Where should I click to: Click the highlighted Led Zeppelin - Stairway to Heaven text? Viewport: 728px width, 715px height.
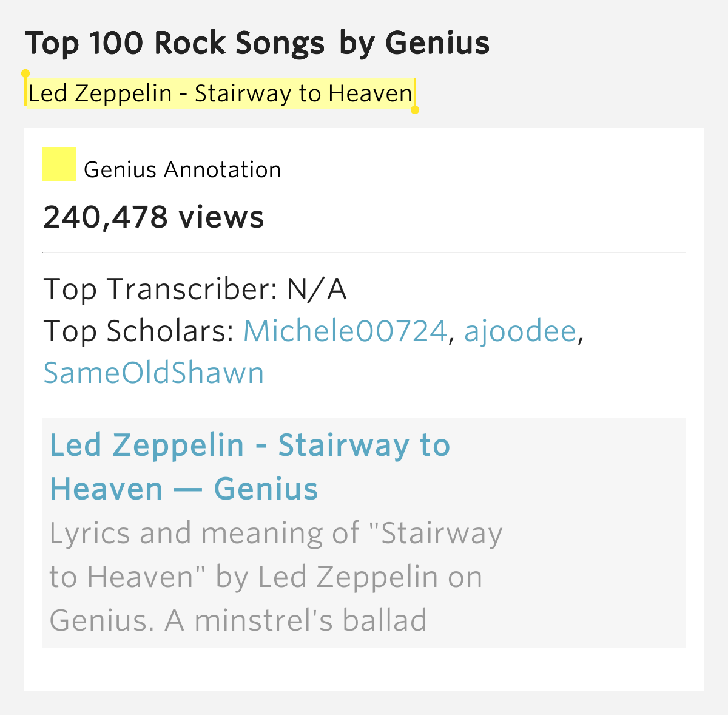pyautogui.click(x=220, y=93)
